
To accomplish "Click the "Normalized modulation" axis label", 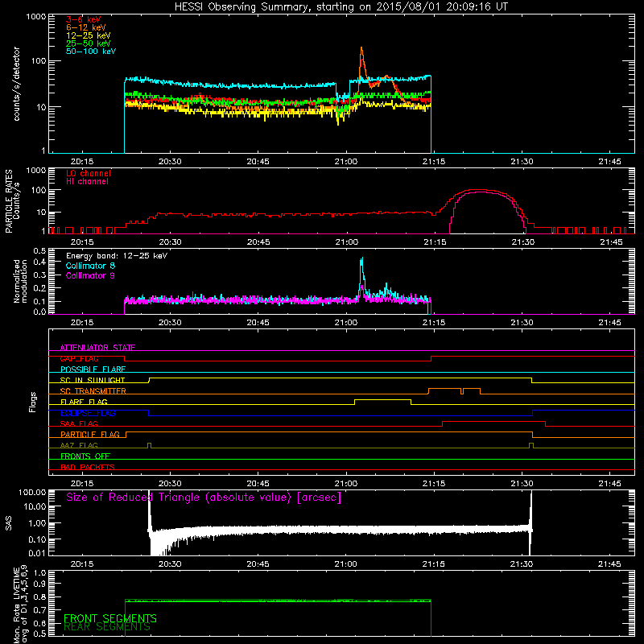I will pyautogui.click(x=20, y=281).
